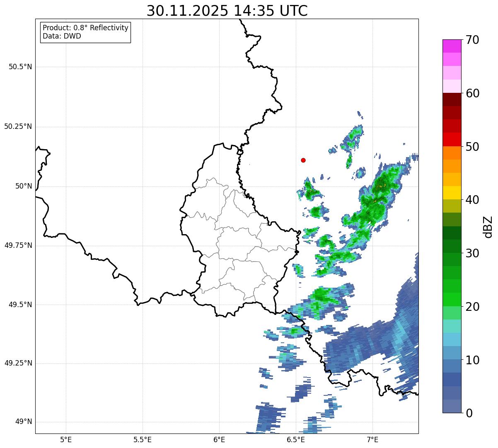
Task: Click the colorbar 0 tick label
Action: (x=469, y=413)
